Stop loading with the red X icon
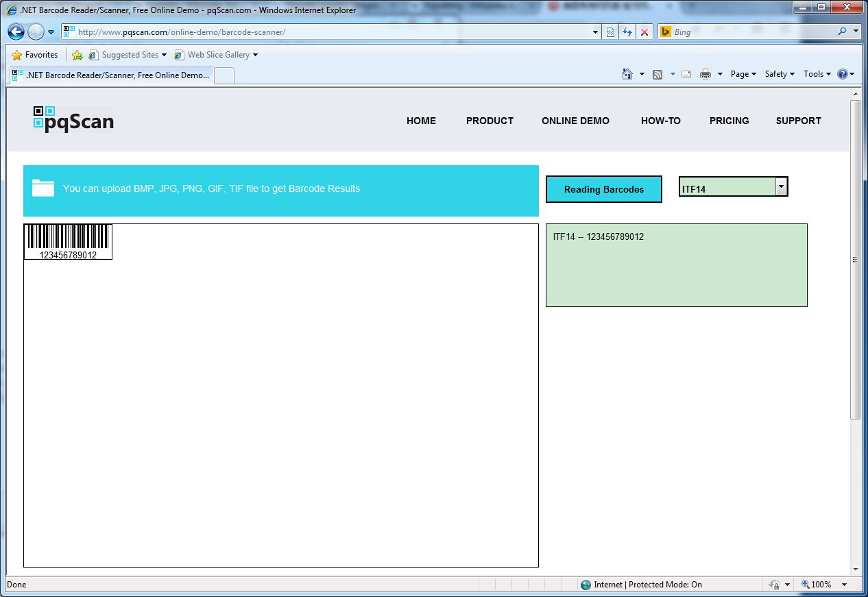This screenshot has width=868, height=597. pyautogui.click(x=644, y=32)
